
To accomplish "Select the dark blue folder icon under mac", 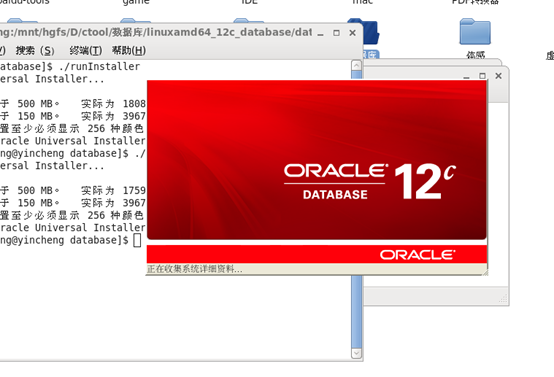I will tap(369, 33).
